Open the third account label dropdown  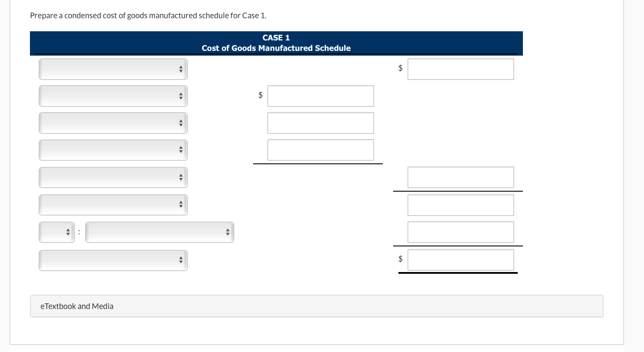[x=113, y=123]
